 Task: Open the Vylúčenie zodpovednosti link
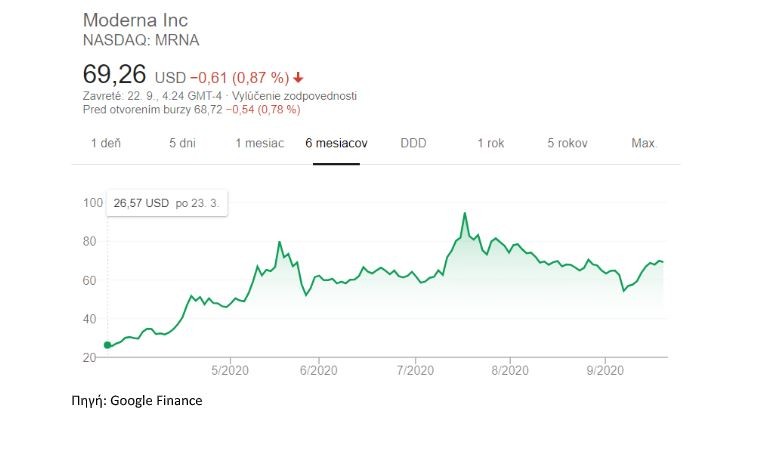coord(294,96)
